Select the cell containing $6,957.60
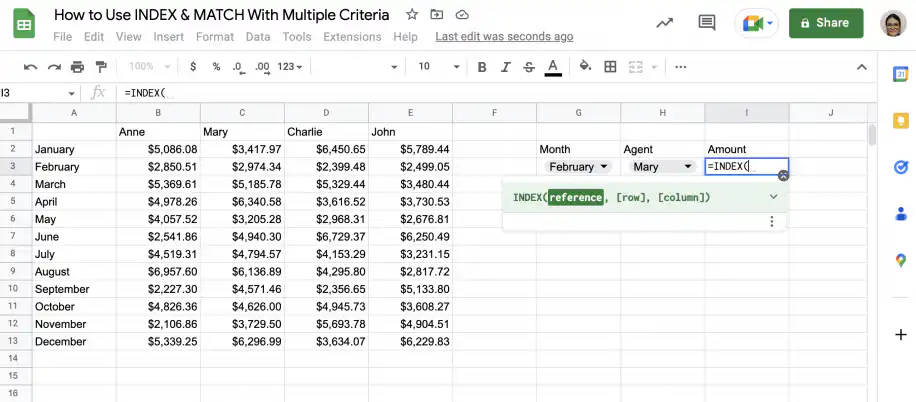 158,272
